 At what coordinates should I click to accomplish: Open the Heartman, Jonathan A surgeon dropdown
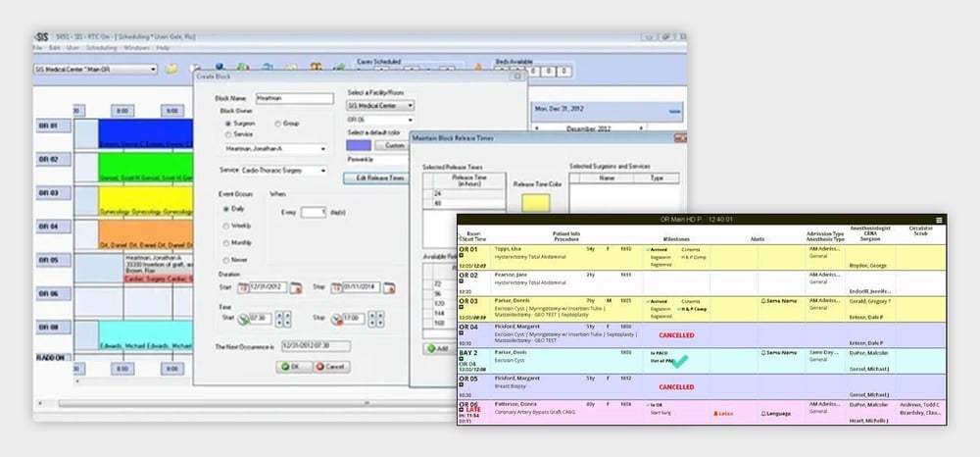point(275,149)
